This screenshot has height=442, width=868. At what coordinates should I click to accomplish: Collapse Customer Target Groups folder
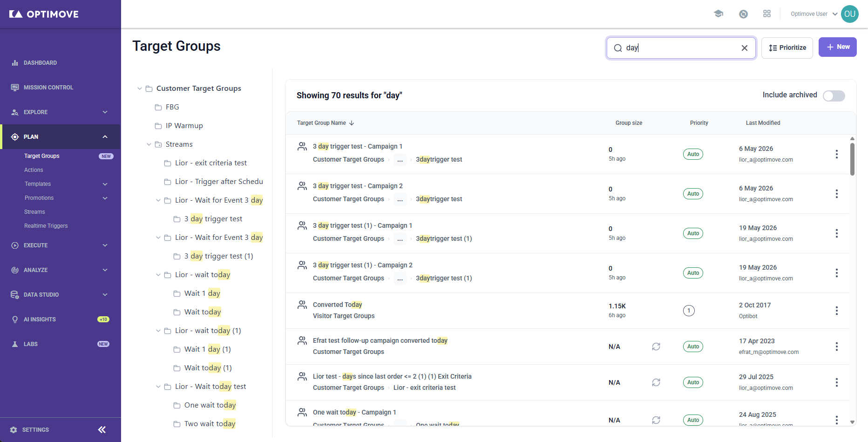point(139,88)
